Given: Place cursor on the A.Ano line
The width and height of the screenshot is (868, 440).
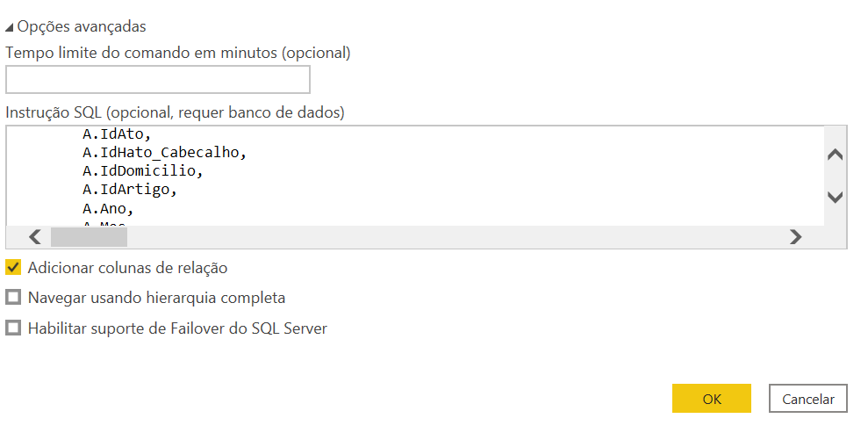Looking at the screenshot, I should point(108,209).
